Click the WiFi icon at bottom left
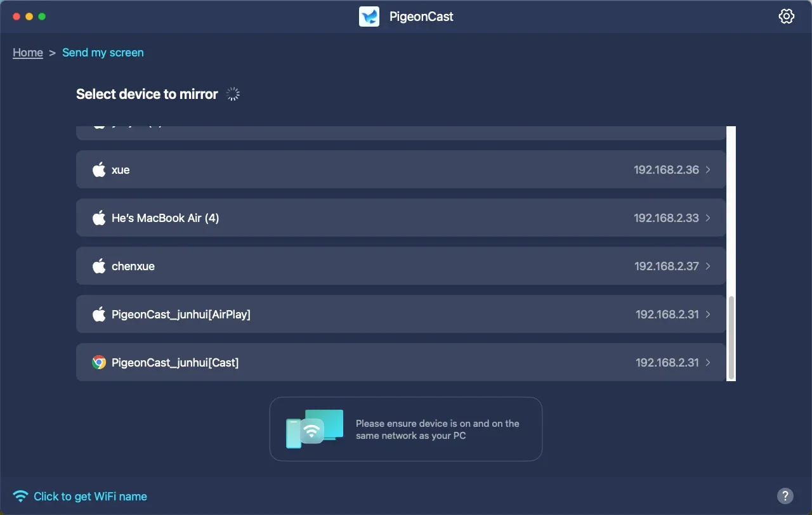Image resolution: width=812 pixels, height=515 pixels. (21, 496)
